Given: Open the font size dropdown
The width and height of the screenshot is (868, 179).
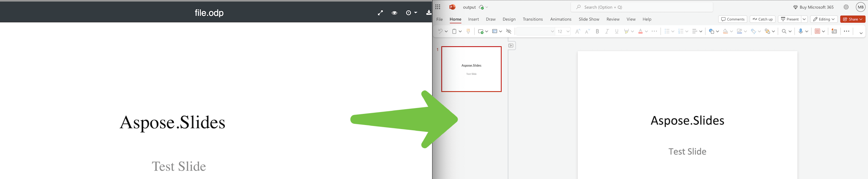Looking at the screenshot, I should (x=568, y=31).
